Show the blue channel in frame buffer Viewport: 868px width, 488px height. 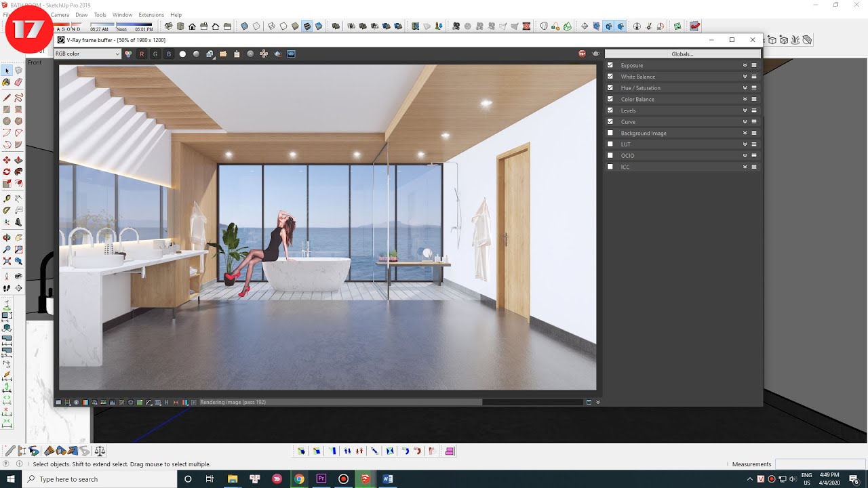click(x=169, y=54)
